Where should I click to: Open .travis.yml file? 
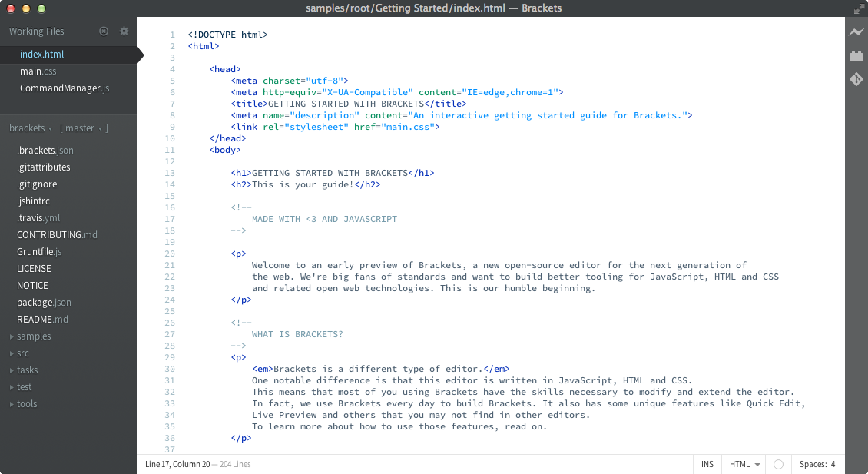tap(38, 217)
